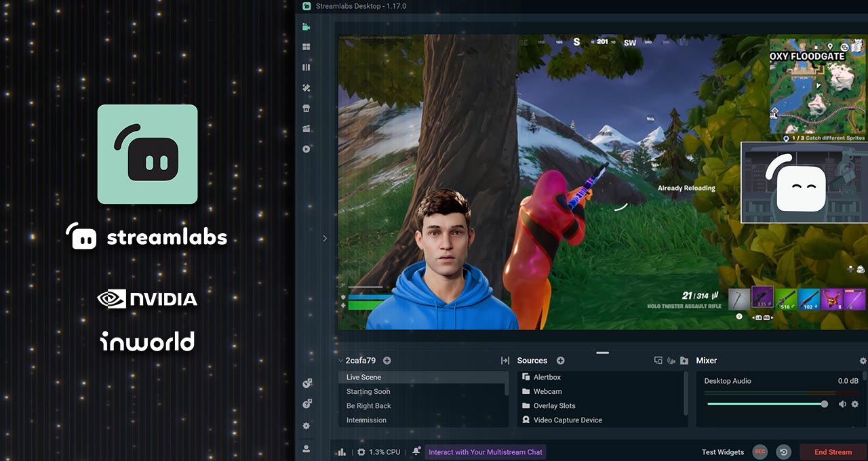Enable the replay buffer icon
The width and height of the screenshot is (868, 461).
pos(783,452)
